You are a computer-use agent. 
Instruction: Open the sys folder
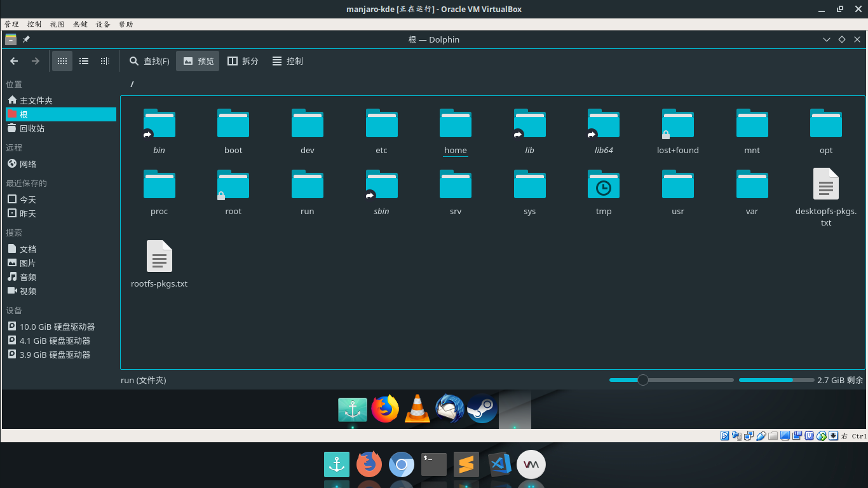pos(530,193)
